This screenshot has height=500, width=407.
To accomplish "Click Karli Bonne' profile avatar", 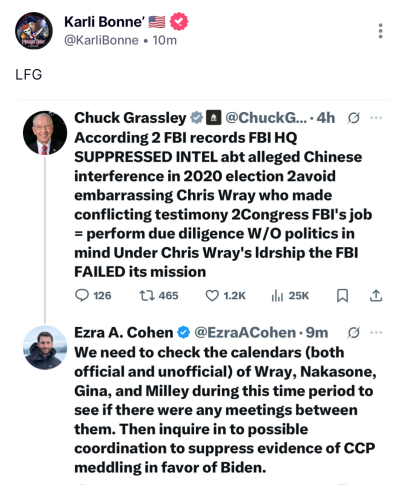I will click(34, 31).
